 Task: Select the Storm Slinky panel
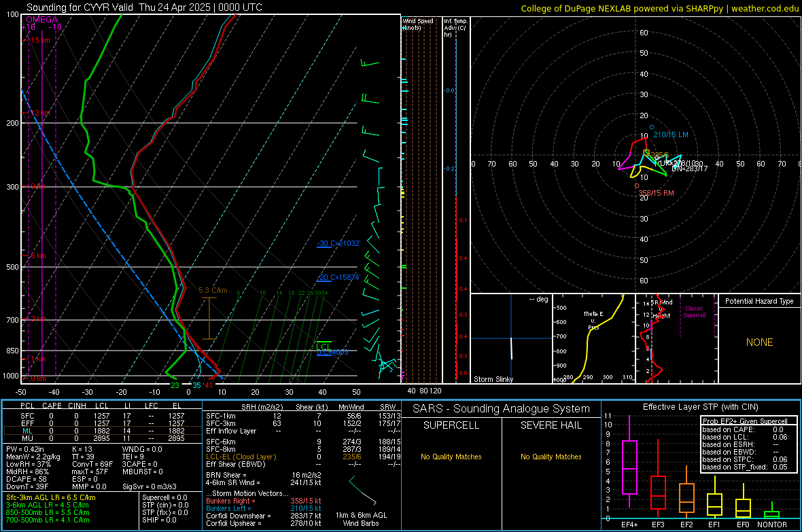[511, 338]
